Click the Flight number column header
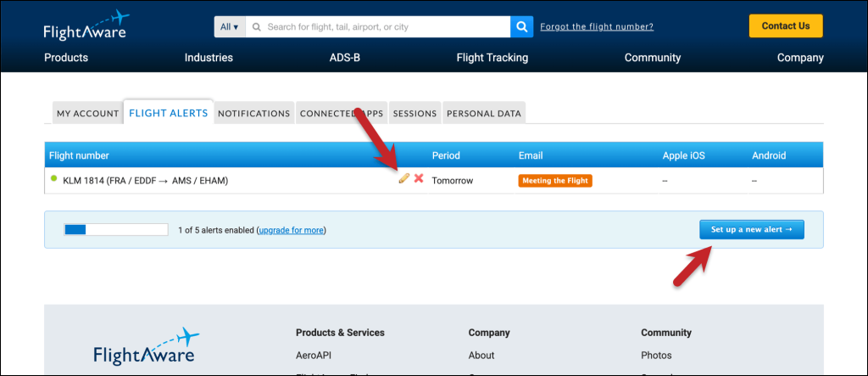The height and width of the screenshot is (376, 868). (79, 155)
